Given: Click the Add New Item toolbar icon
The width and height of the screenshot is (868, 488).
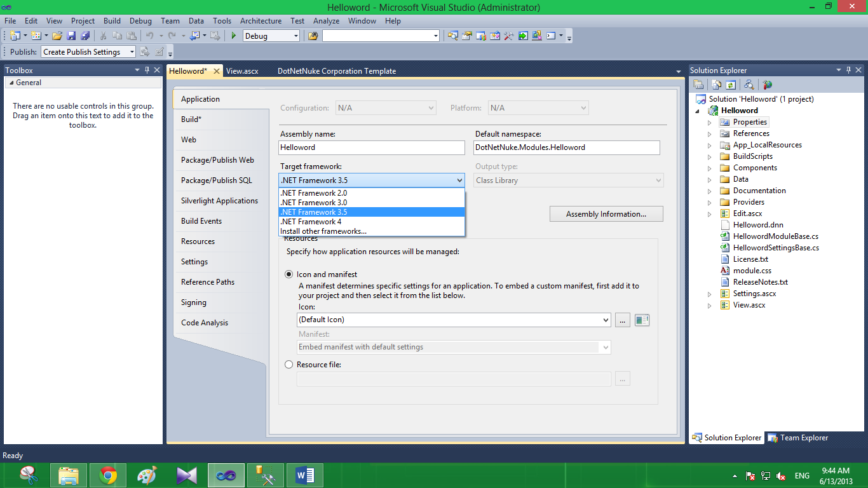Looking at the screenshot, I should (x=36, y=36).
